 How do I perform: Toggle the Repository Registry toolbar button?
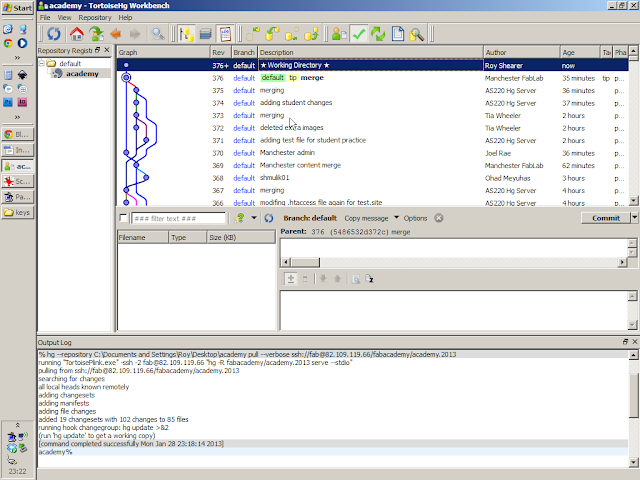187,34
